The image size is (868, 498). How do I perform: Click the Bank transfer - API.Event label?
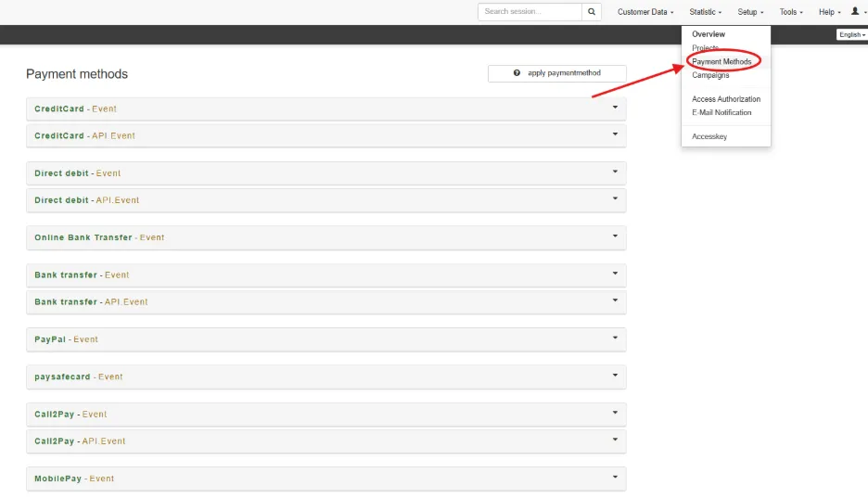pyautogui.click(x=91, y=301)
